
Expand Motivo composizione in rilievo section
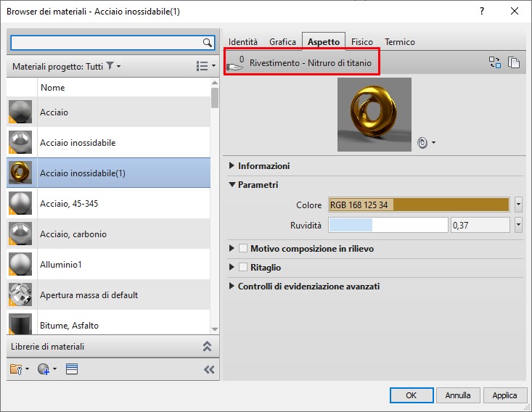[232, 248]
